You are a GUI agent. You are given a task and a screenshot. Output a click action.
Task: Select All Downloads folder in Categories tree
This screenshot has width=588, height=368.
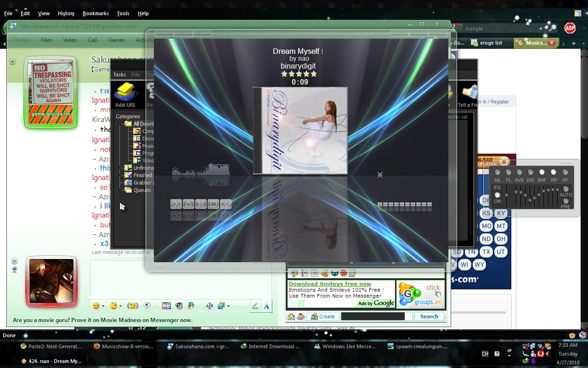(x=140, y=124)
